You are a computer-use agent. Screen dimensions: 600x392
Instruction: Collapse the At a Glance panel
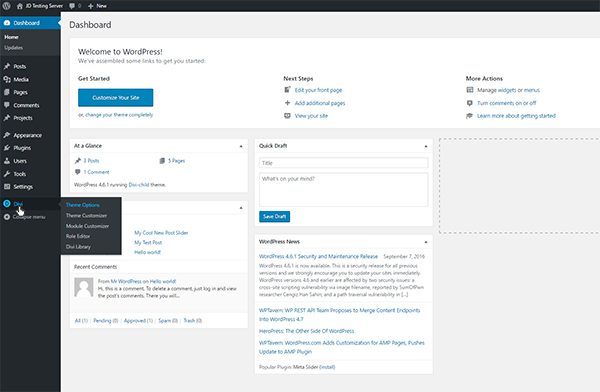tap(241, 146)
